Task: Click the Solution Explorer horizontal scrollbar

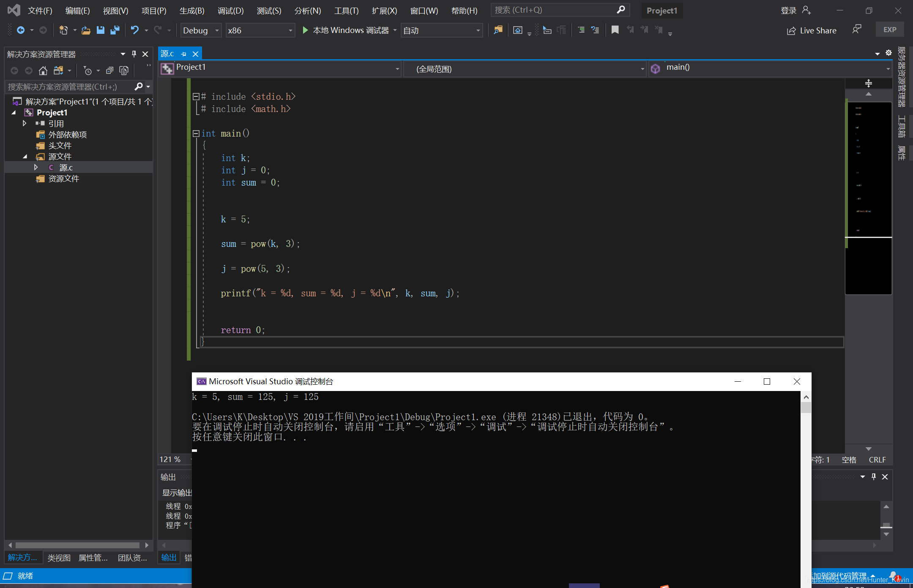Action: (78, 545)
